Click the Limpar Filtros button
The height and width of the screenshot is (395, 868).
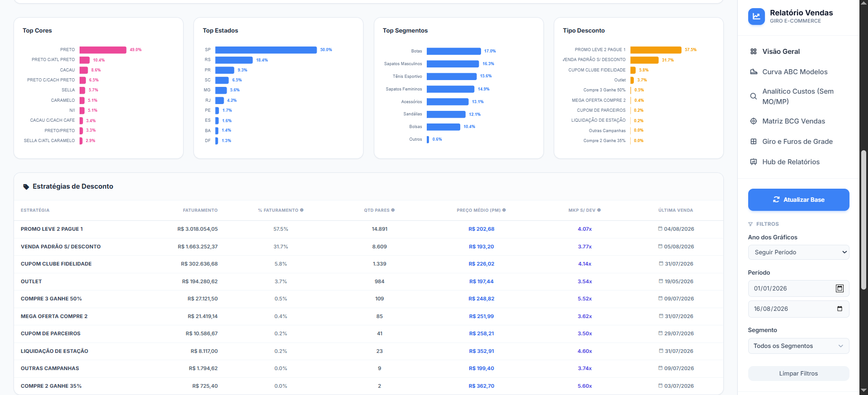(798, 374)
